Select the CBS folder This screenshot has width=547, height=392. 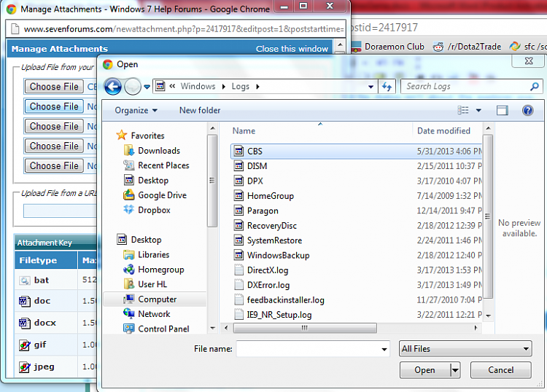point(356,152)
